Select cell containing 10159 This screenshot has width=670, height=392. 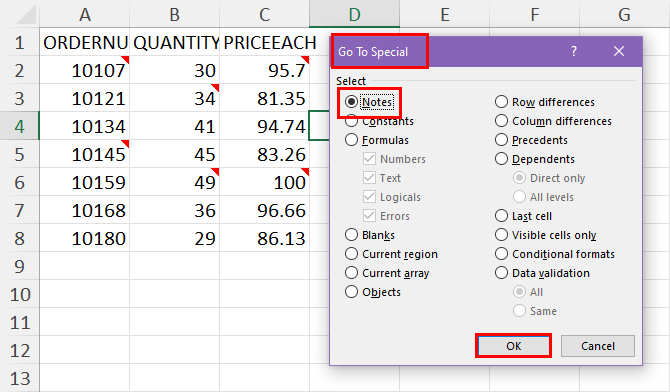pyautogui.click(x=85, y=182)
